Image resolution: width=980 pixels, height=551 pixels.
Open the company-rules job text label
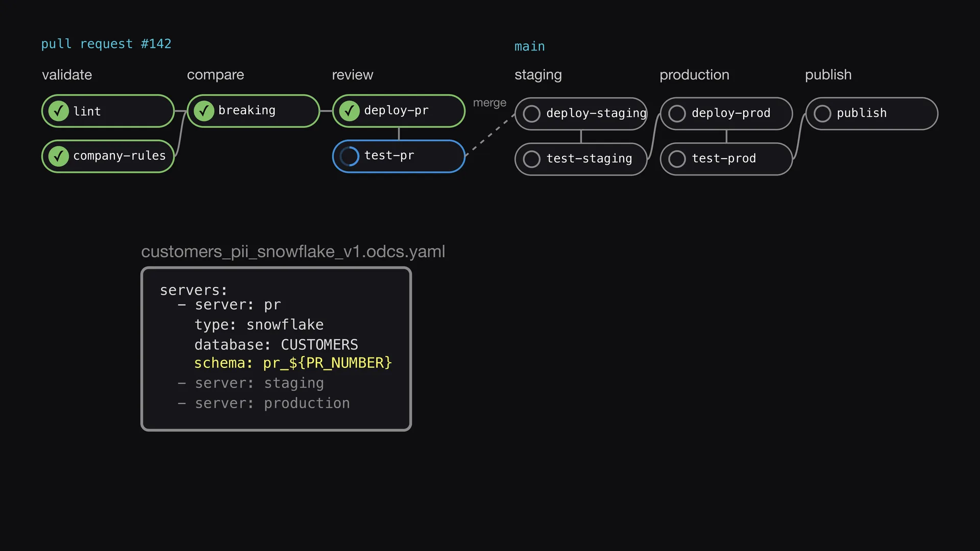point(119,156)
